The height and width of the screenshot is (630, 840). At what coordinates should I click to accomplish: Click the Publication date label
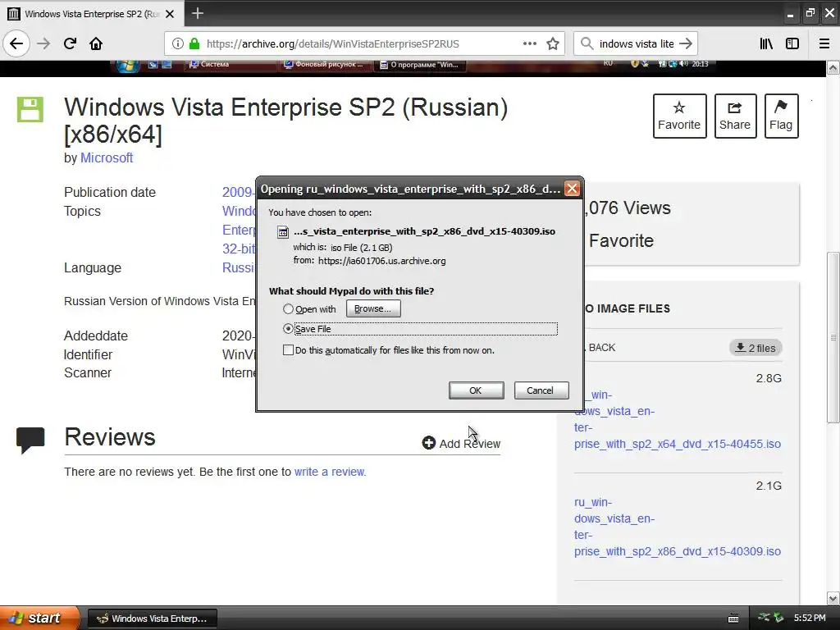click(x=110, y=192)
